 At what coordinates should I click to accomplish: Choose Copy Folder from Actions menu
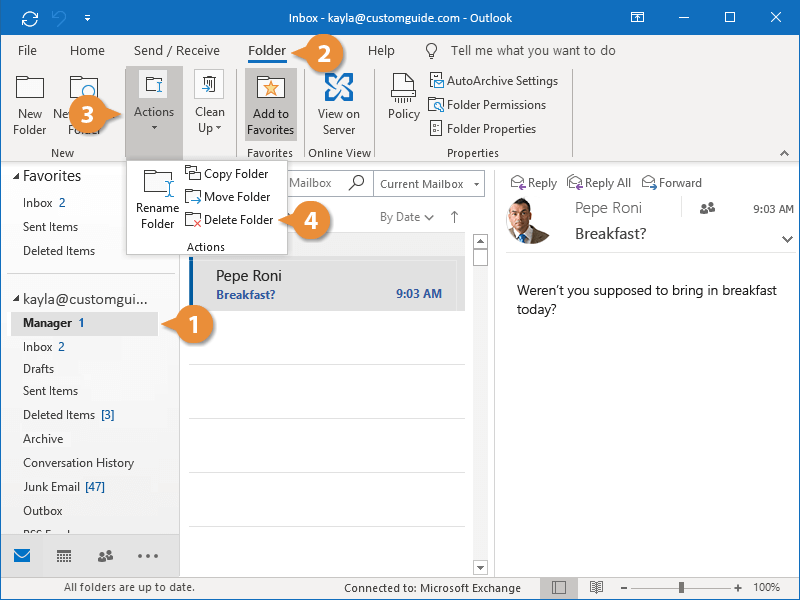coord(227,174)
